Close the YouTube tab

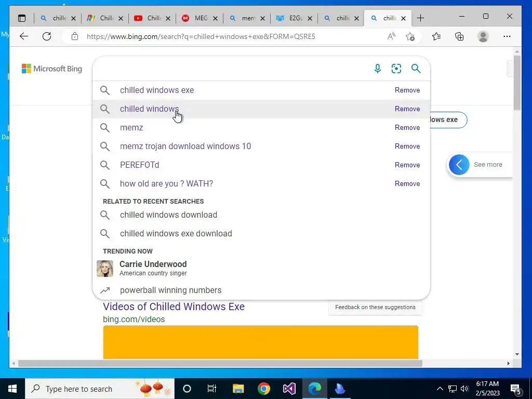pyautogui.click(x=168, y=18)
